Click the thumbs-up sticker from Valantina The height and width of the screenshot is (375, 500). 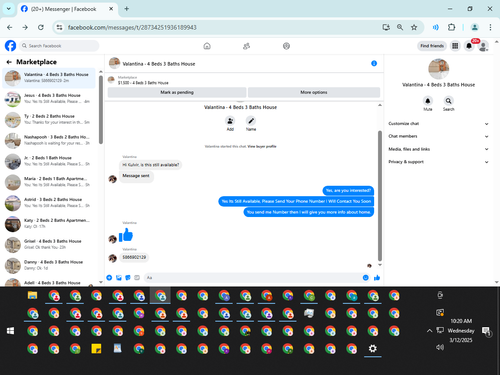126,235
